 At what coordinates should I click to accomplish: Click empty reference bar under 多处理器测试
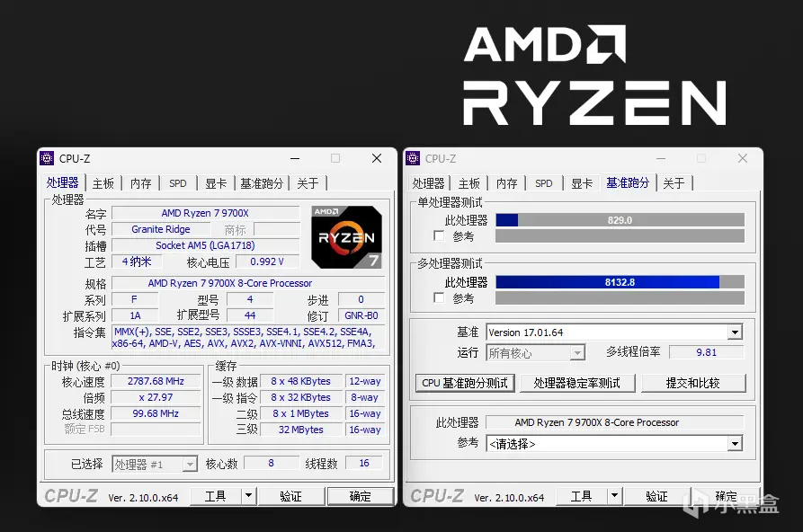pyautogui.click(x=620, y=298)
